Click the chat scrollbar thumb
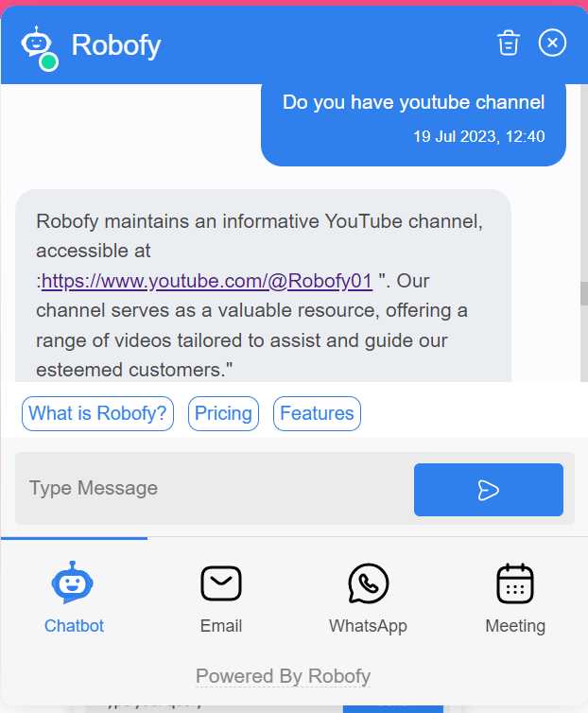Viewport: 588px width, 713px height. (584, 294)
